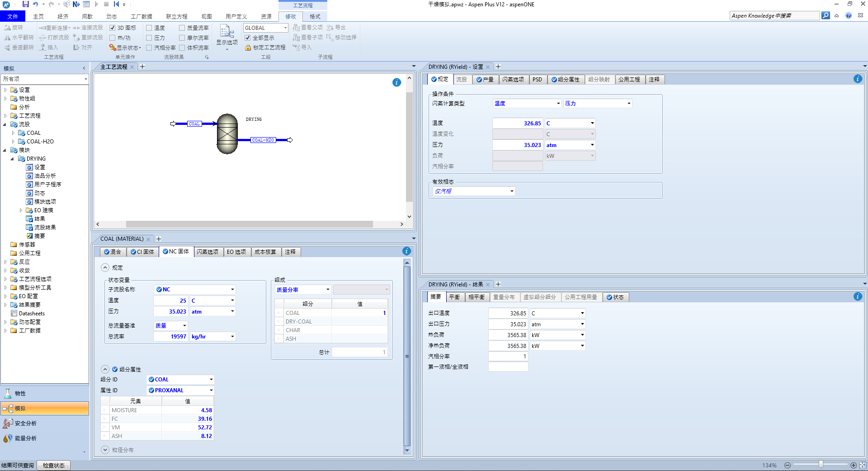
Task: Toggle show all (全部显示) checkbox
Action: pyautogui.click(x=248, y=38)
